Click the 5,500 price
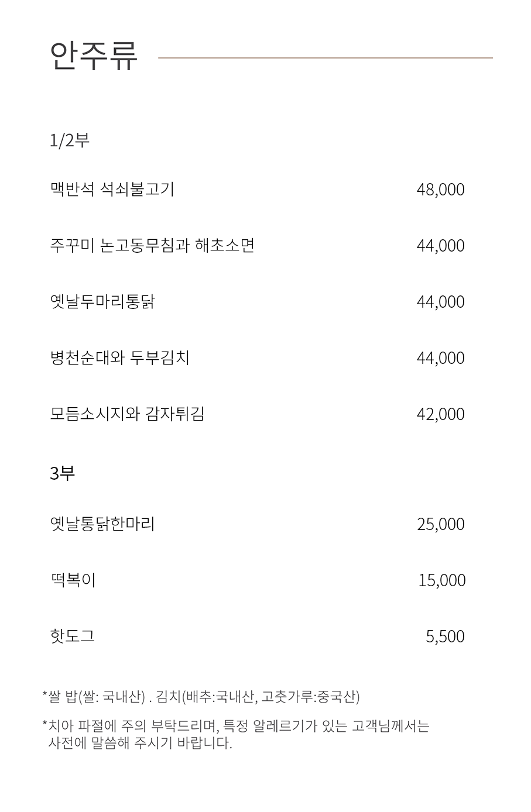The height and width of the screenshot is (812, 531). coord(445,636)
